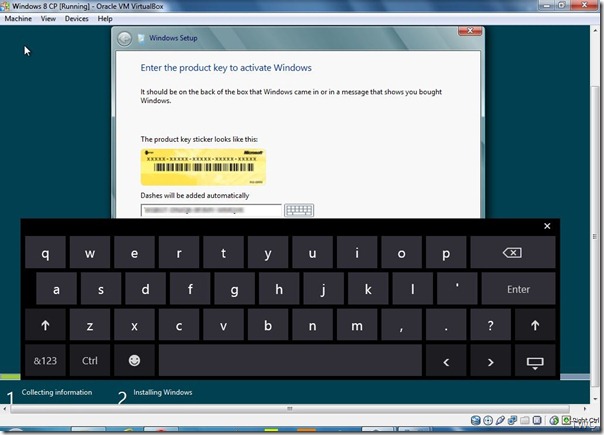Switch to the &123 symbols layout
The width and height of the screenshot is (604, 435).
pos(45,361)
